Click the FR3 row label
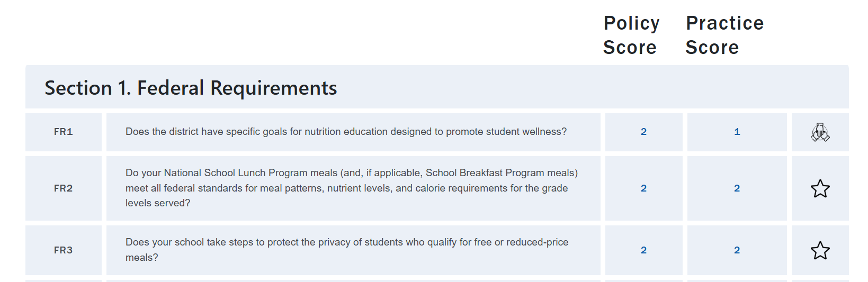Screen dimensions: 868x282 click(64, 250)
